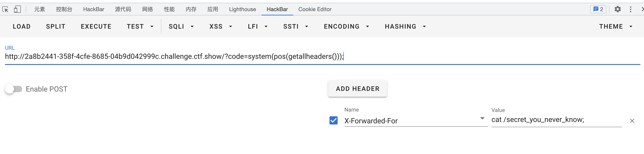Screen dimensions: 644x154
Task: Toggle the device toolbar icon
Action: tap(17, 9)
